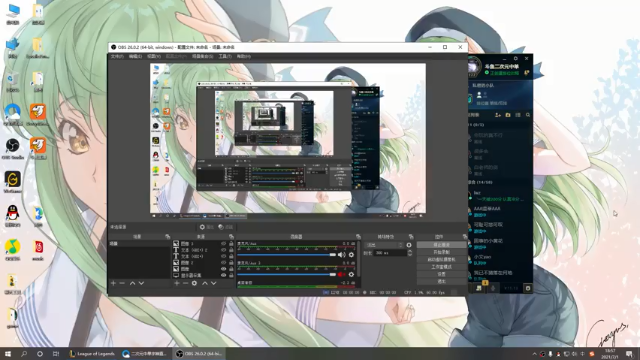The height and width of the screenshot is (360, 640).
Task: Open first Mic/Aux mixer gear settings
Action: tap(351, 255)
